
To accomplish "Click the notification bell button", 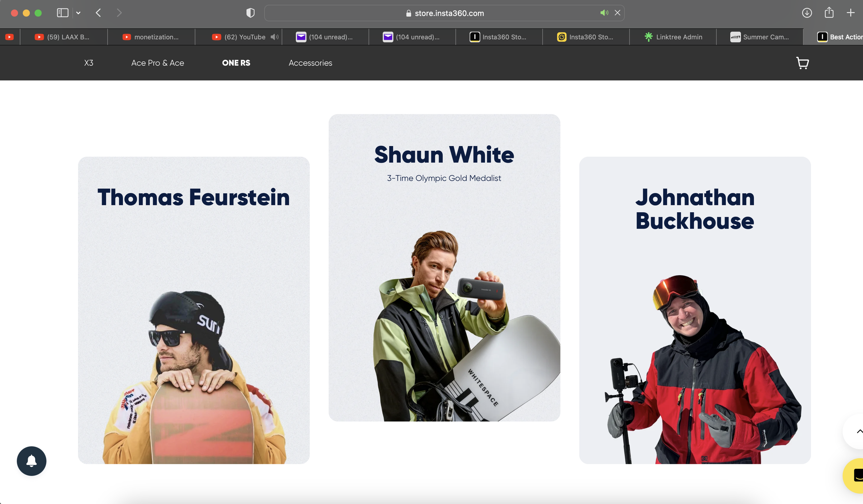I will tap(31, 461).
